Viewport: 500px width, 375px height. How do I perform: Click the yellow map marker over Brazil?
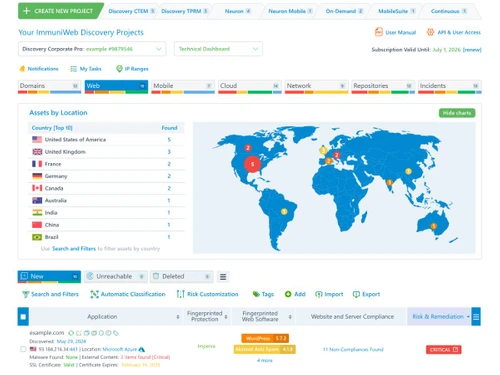coord(284,212)
